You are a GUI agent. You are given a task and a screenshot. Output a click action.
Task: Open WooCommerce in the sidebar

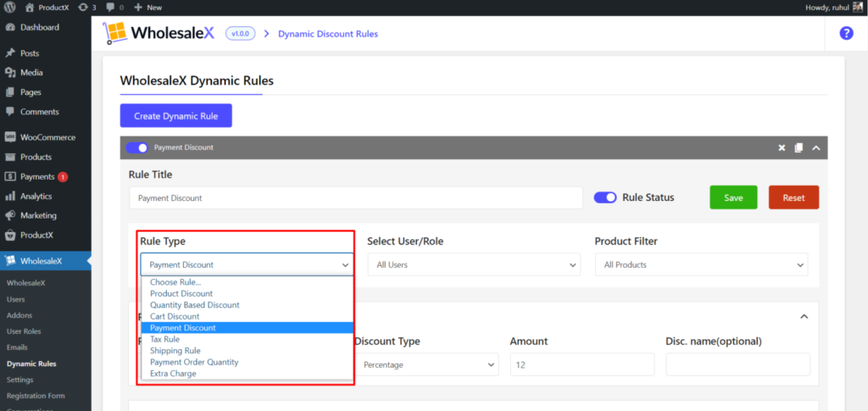(46, 137)
